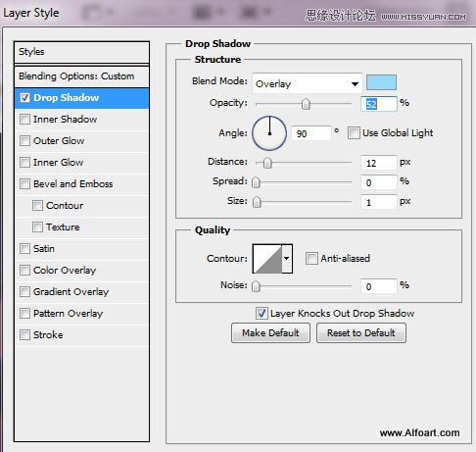Click the contour curve thumbnail
This screenshot has width=476, height=452.
267,259
